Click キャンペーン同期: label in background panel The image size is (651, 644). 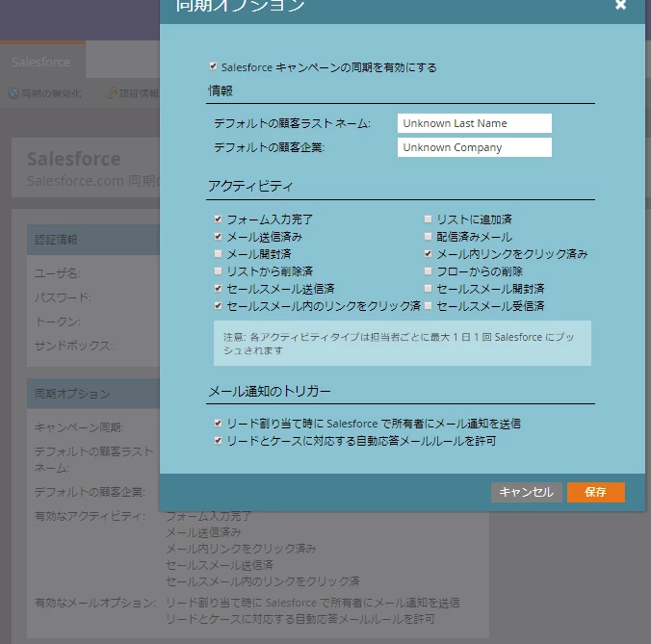click(x=79, y=427)
